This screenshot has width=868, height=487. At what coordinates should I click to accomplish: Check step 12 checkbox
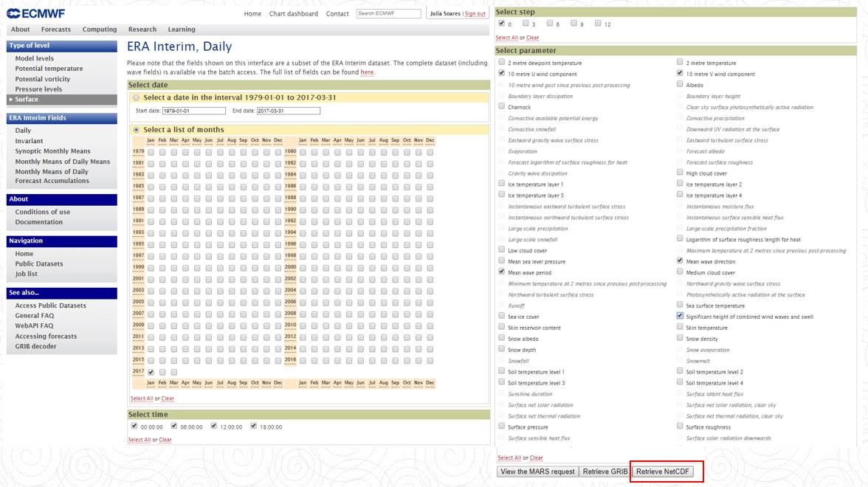coord(598,24)
